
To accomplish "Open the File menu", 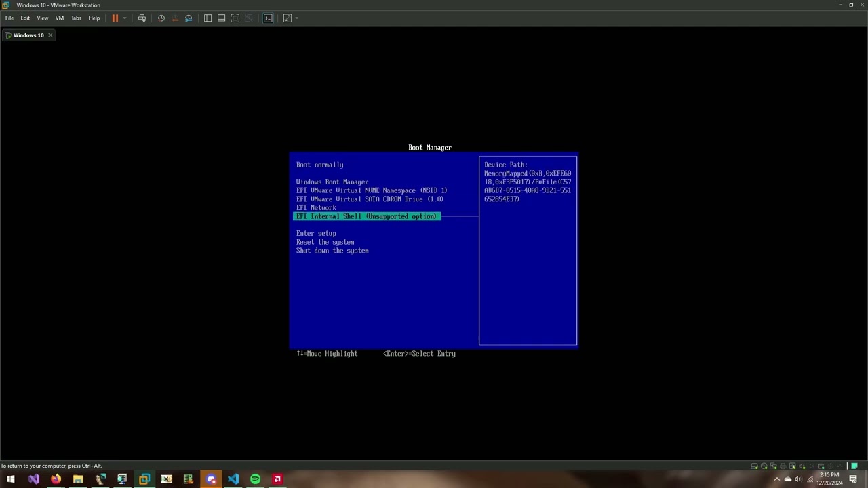I will [x=9, y=18].
